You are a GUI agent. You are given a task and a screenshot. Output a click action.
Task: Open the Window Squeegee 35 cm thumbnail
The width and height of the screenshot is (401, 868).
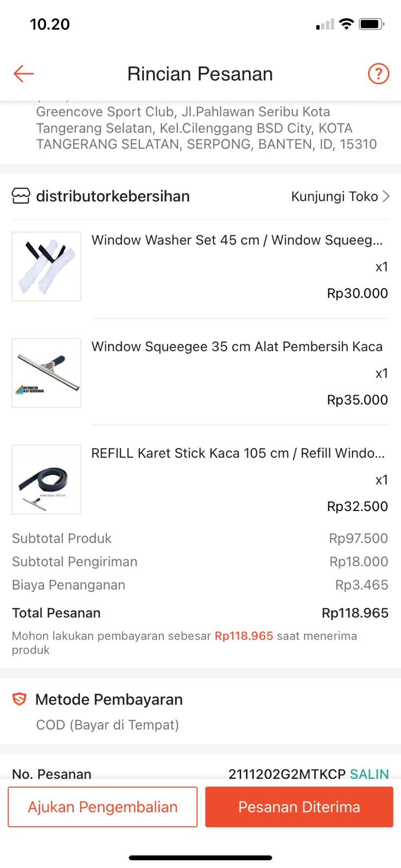47,373
